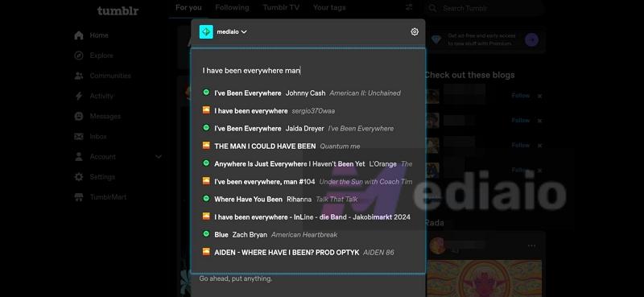
Task: Click the Explore compass icon
Action: tap(79, 56)
